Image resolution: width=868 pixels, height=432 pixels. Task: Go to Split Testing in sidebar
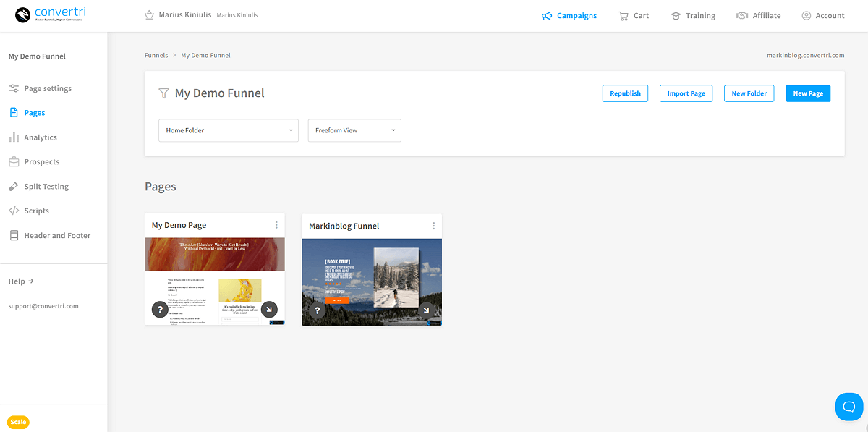(46, 187)
